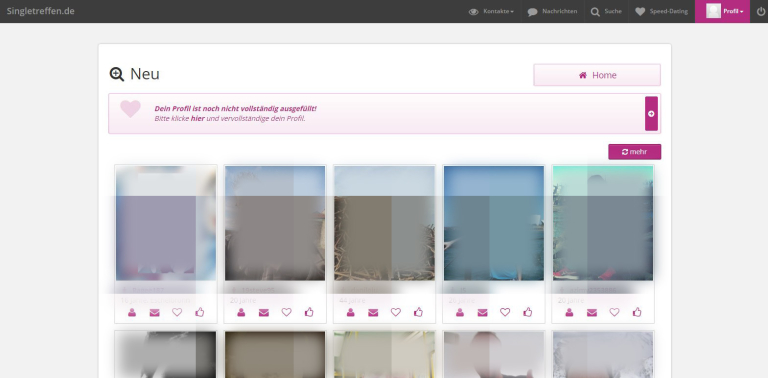The height and width of the screenshot is (378, 768).
Task: Click the Singletreffen.de site logo
Action: (41, 11)
